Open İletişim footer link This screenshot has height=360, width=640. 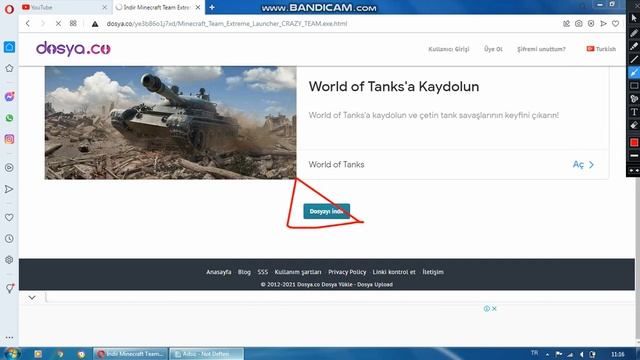(x=433, y=272)
